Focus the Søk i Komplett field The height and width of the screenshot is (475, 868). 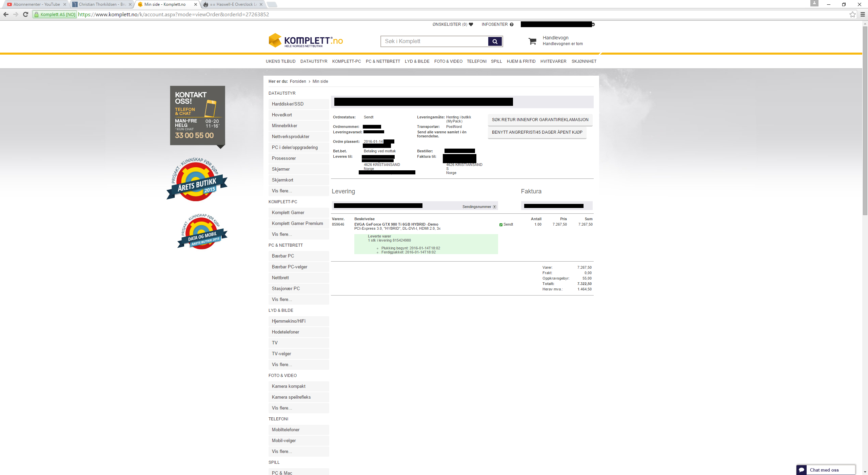(x=434, y=41)
